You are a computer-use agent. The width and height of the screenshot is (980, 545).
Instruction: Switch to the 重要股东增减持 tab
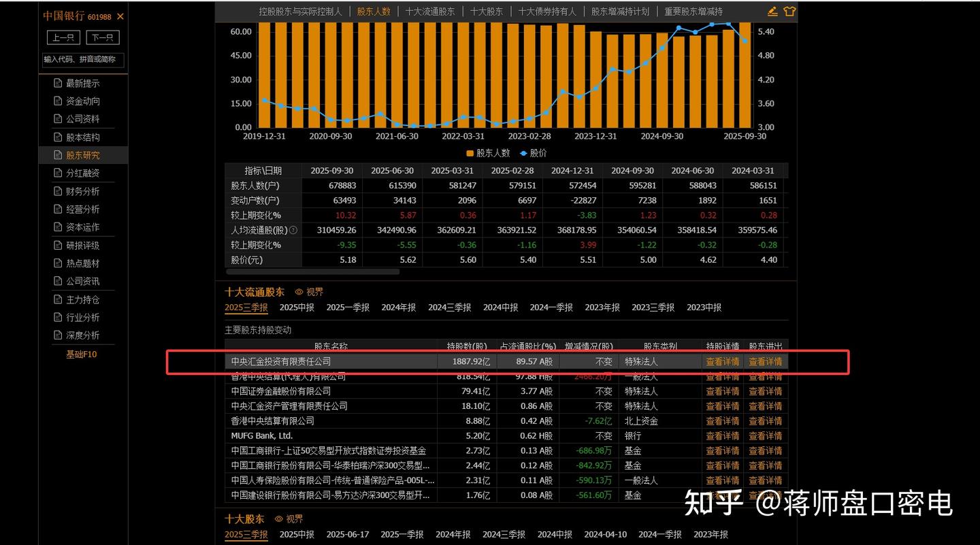[693, 11]
